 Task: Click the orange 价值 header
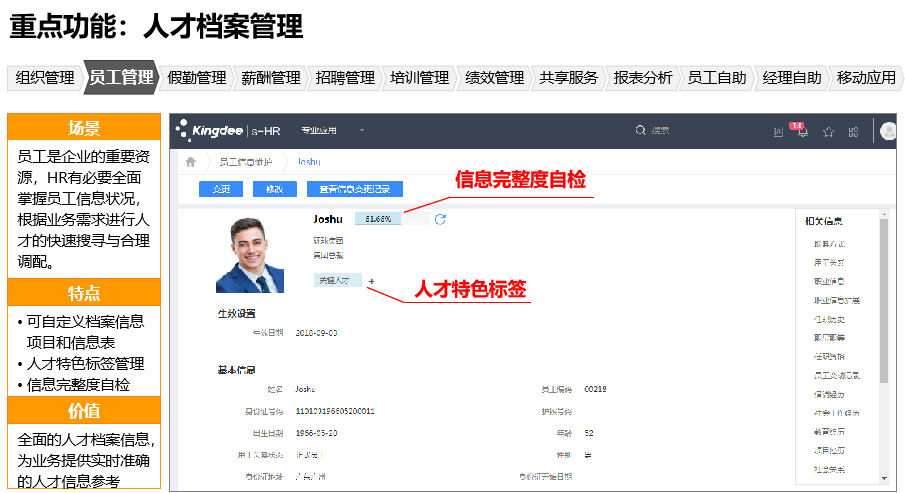84,410
